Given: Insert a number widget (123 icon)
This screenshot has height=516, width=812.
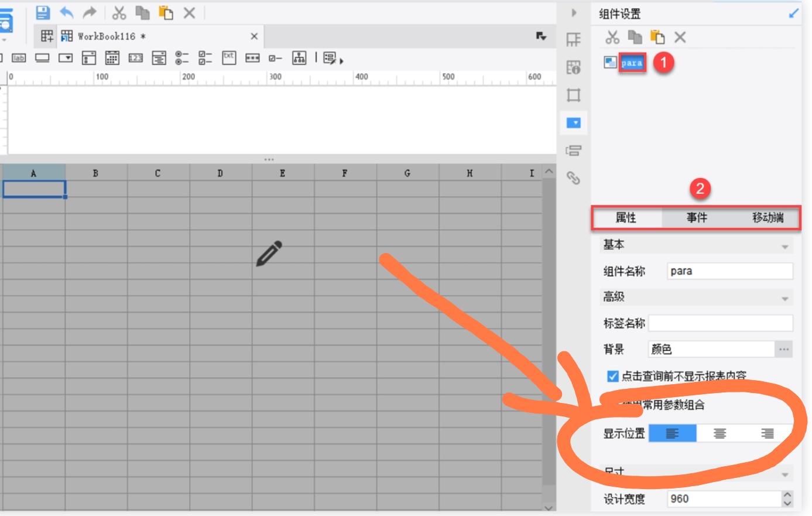Looking at the screenshot, I should (x=136, y=58).
